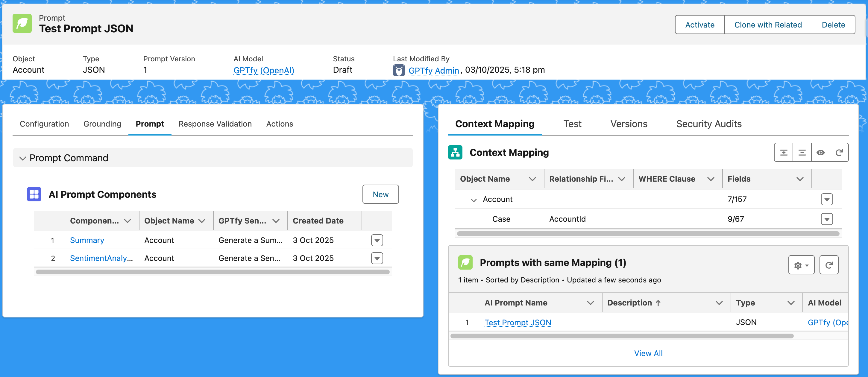Open row actions dropdown for Summary component

(377, 240)
